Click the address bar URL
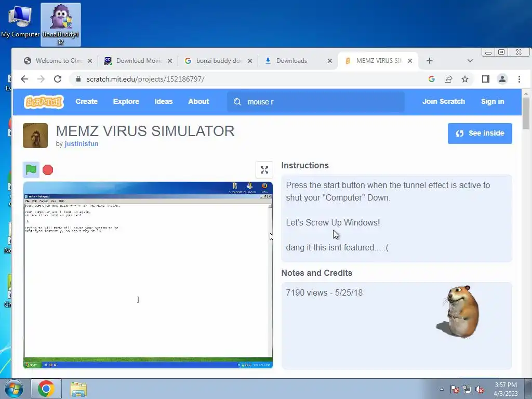The height and width of the screenshot is (399, 532). [145, 79]
